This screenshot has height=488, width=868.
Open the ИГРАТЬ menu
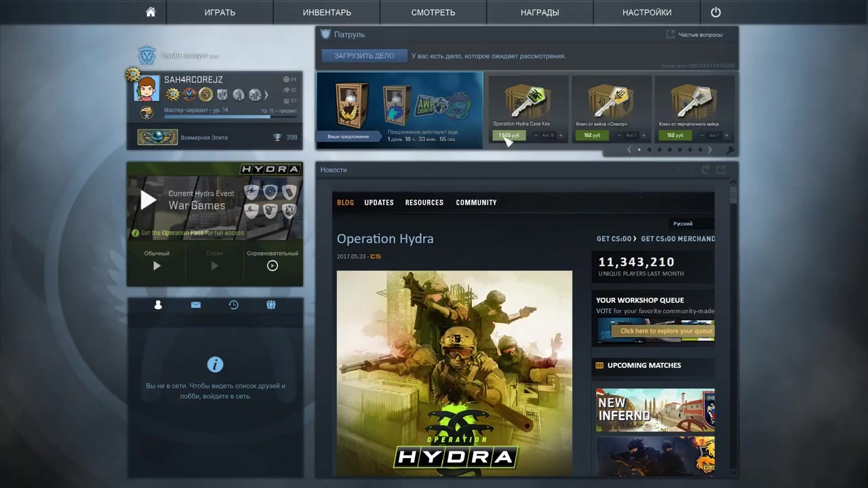click(x=220, y=12)
